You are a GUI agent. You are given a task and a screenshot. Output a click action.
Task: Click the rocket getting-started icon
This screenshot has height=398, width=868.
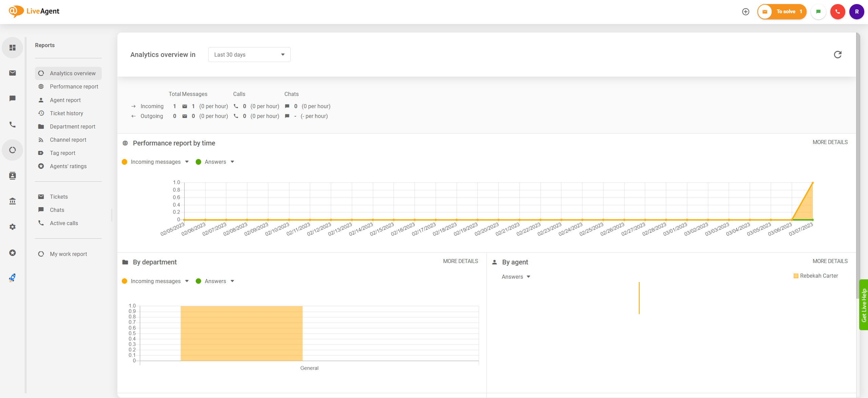(x=13, y=278)
